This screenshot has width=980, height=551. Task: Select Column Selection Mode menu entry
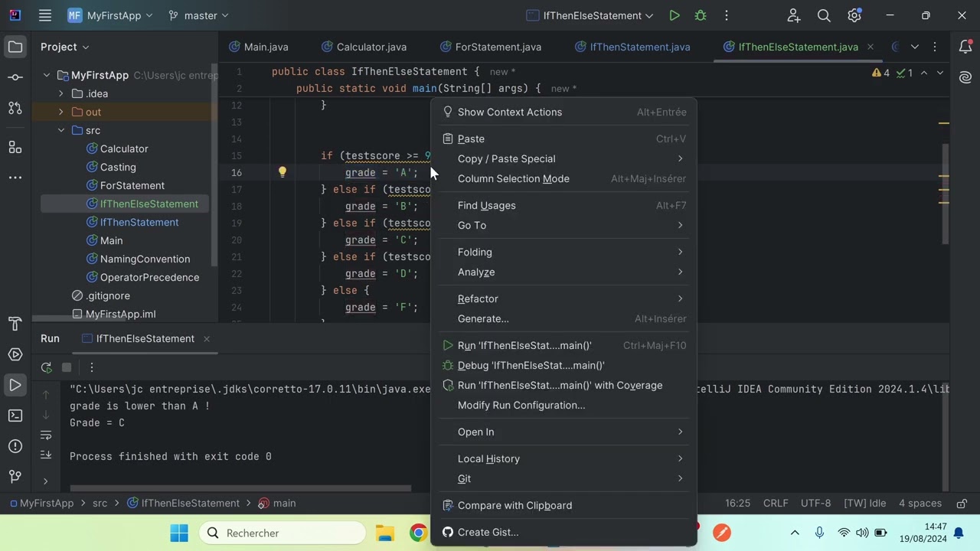click(565, 178)
